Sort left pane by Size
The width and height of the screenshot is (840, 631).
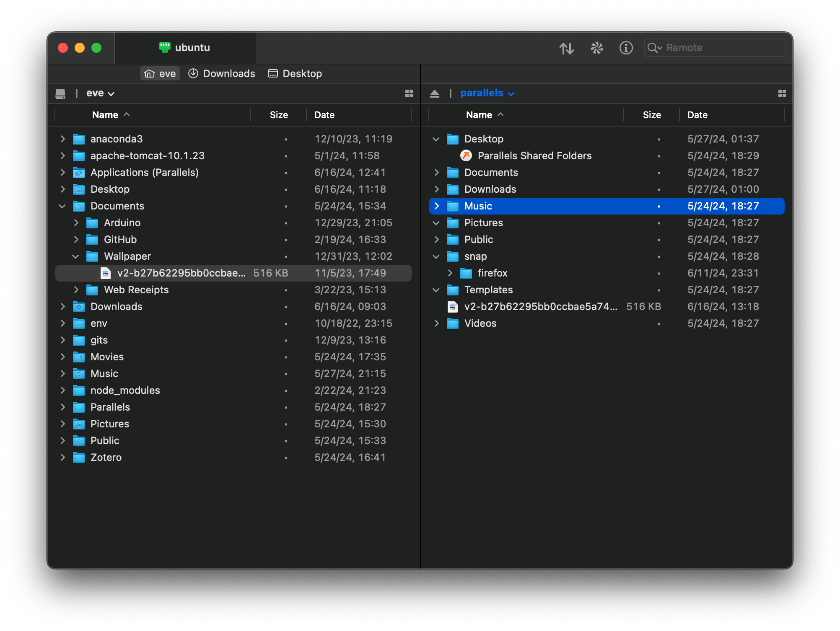click(279, 115)
